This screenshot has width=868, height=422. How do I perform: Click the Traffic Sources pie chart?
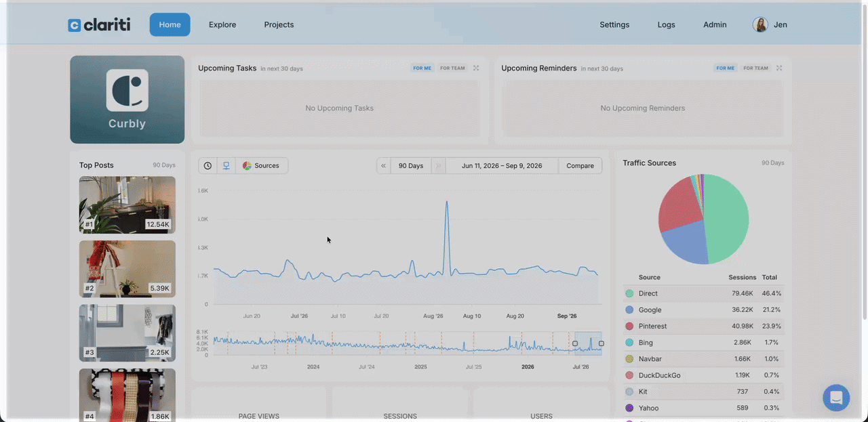(x=703, y=219)
